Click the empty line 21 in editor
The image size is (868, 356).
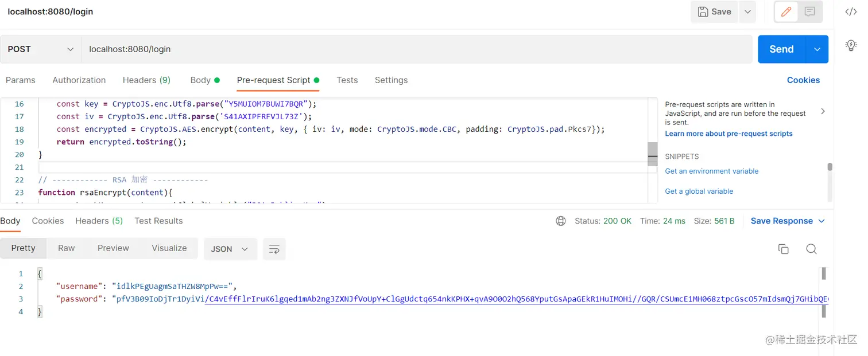[x=343, y=167]
